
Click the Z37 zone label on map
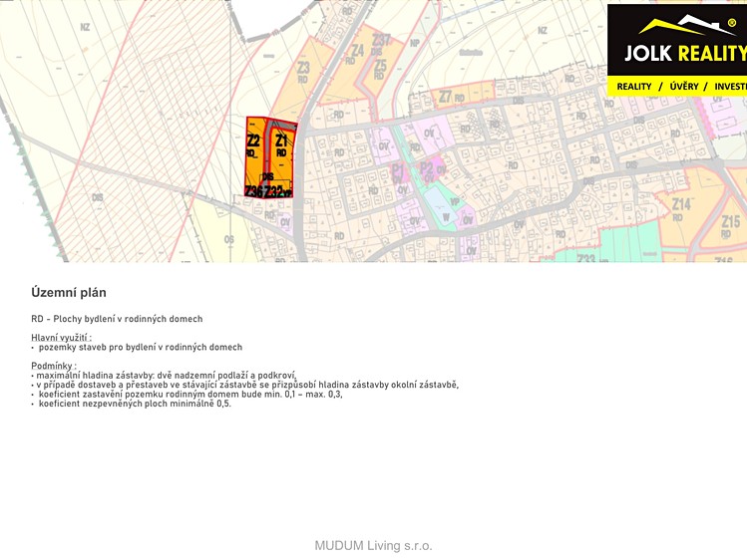click(x=381, y=40)
